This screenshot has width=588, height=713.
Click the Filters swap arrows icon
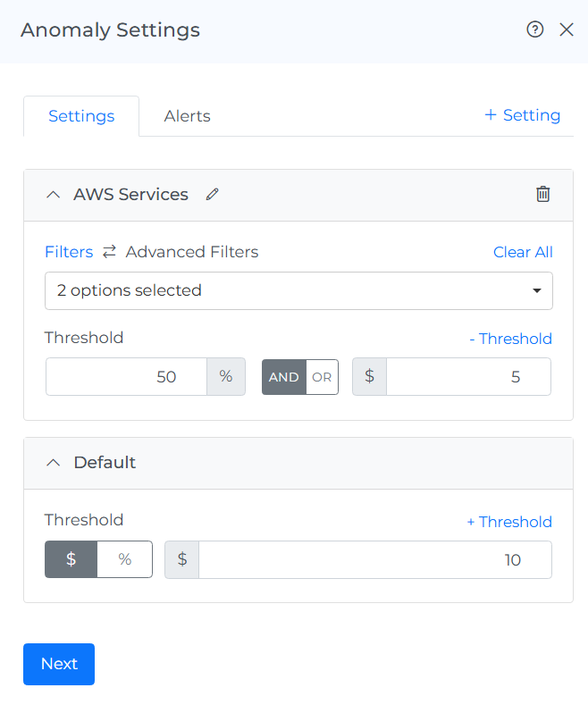click(109, 252)
